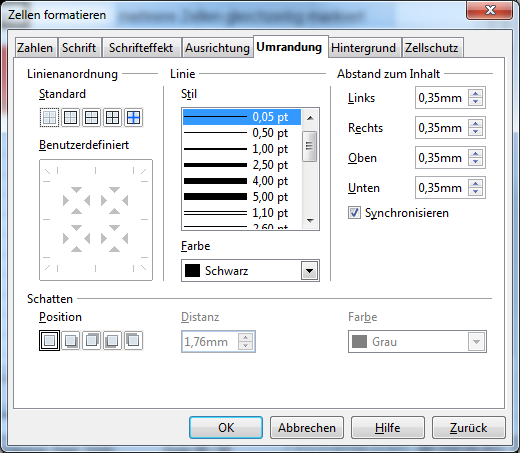Image resolution: width=520 pixels, height=454 pixels.
Task: Open the Schrifteffekt tab
Action: (x=141, y=48)
